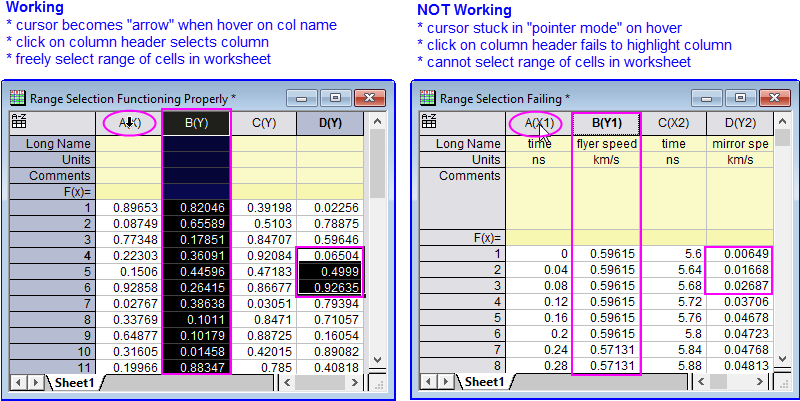Maximize the 'Range Selection Failing' window
Image resolution: width=800 pixels, height=401 pixels.
pos(740,97)
